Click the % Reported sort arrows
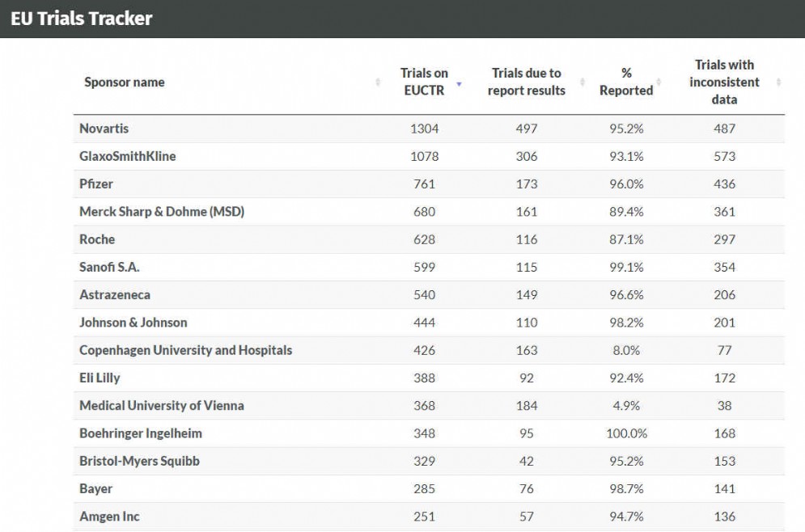Image resolution: width=805 pixels, height=532 pixels. pyautogui.click(x=659, y=82)
